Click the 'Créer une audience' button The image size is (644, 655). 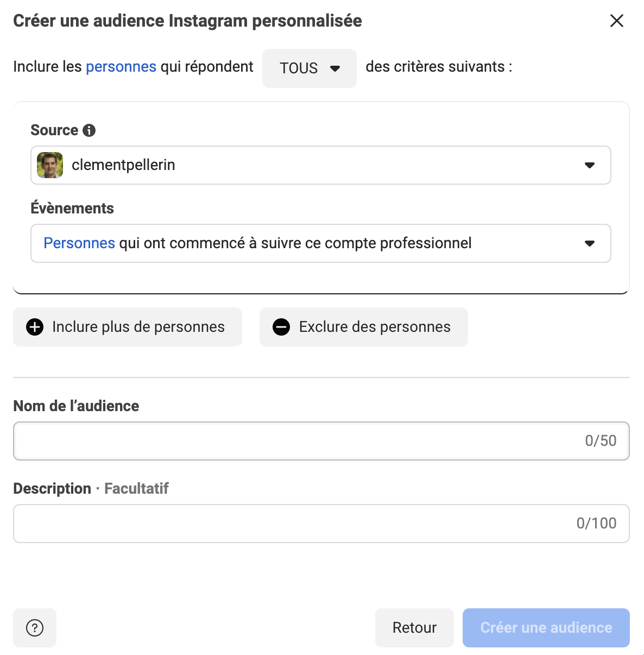(546, 628)
